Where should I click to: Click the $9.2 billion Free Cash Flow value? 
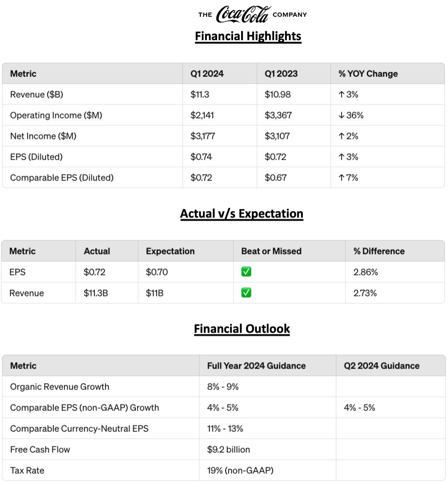229,450
